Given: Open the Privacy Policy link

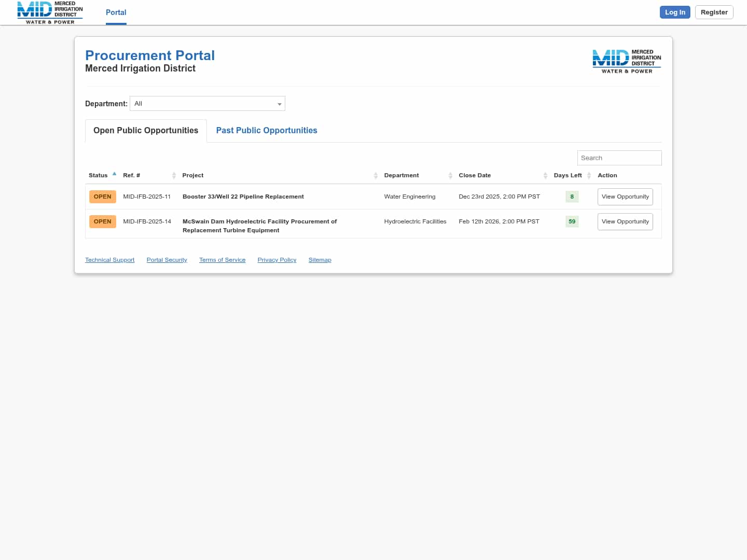Looking at the screenshot, I should [x=276, y=260].
